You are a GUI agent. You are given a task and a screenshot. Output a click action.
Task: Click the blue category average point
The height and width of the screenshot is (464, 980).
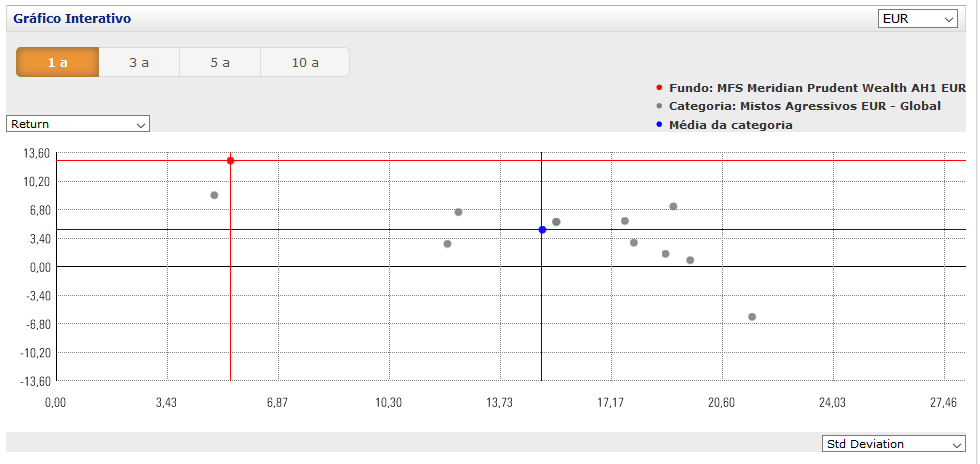point(542,230)
